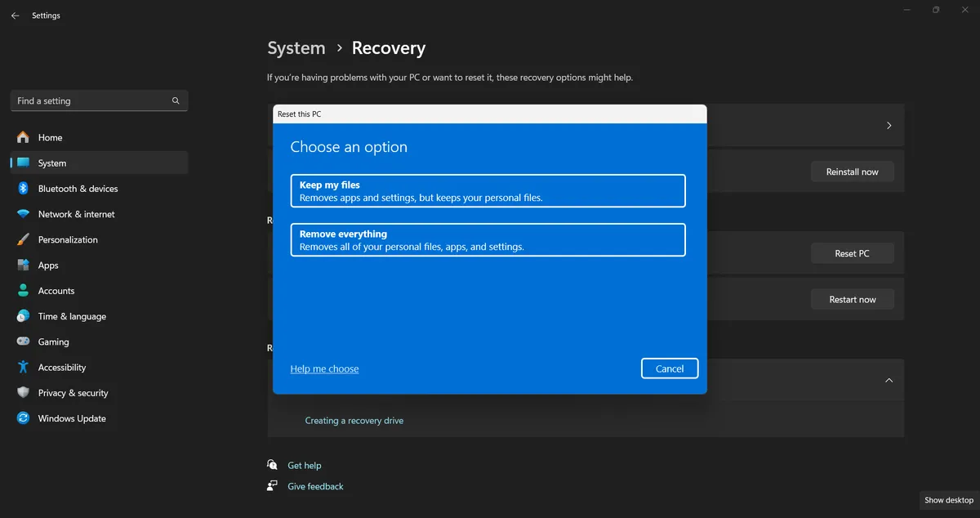Viewport: 980px width, 518px height.
Task: Open Creating a recovery drive link
Action: tap(354, 421)
